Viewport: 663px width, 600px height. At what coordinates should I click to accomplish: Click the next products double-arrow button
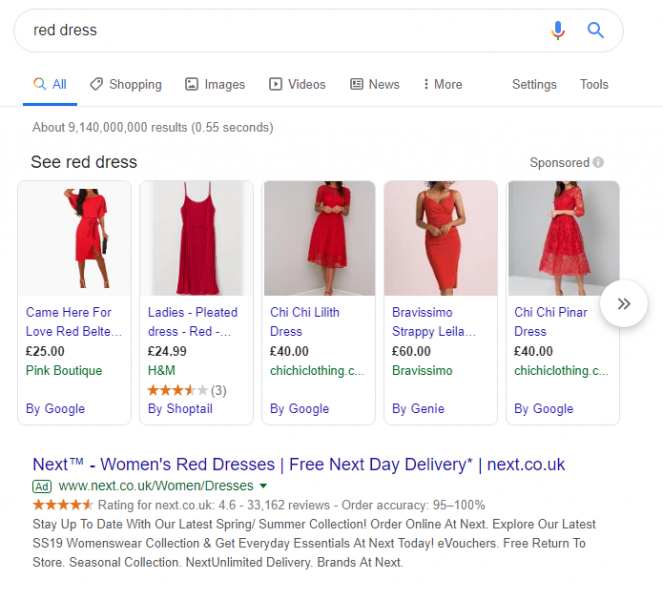click(624, 304)
